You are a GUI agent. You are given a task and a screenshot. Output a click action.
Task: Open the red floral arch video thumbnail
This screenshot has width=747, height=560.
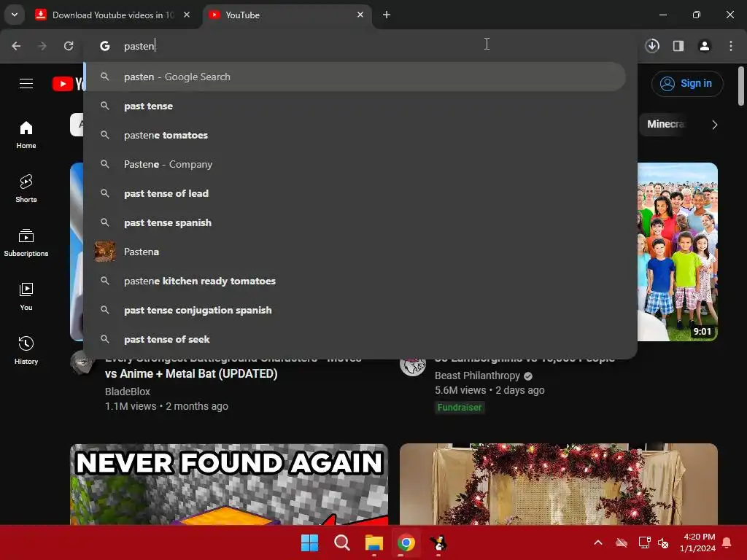(x=559, y=484)
